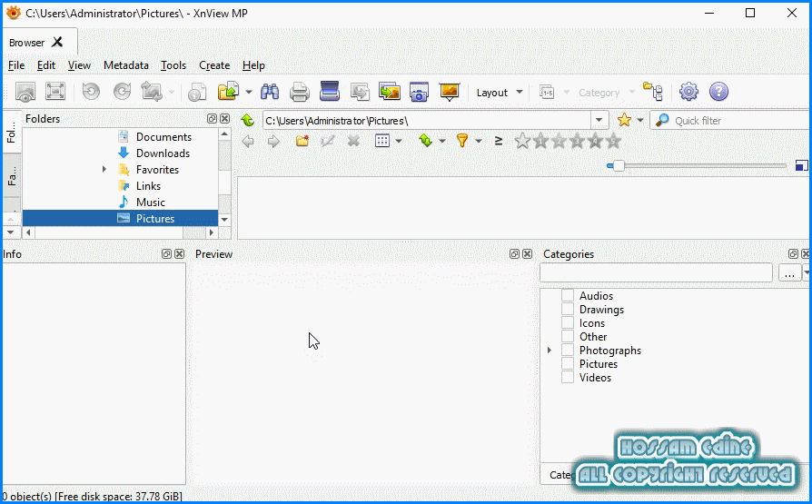The image size is (812, 504).
Task: Rotate left using the counter-clockwise icon
Action: click(x=91, y=93)
